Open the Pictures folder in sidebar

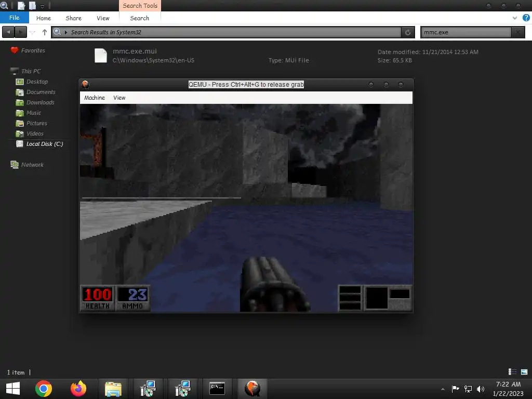pos(37,123)
